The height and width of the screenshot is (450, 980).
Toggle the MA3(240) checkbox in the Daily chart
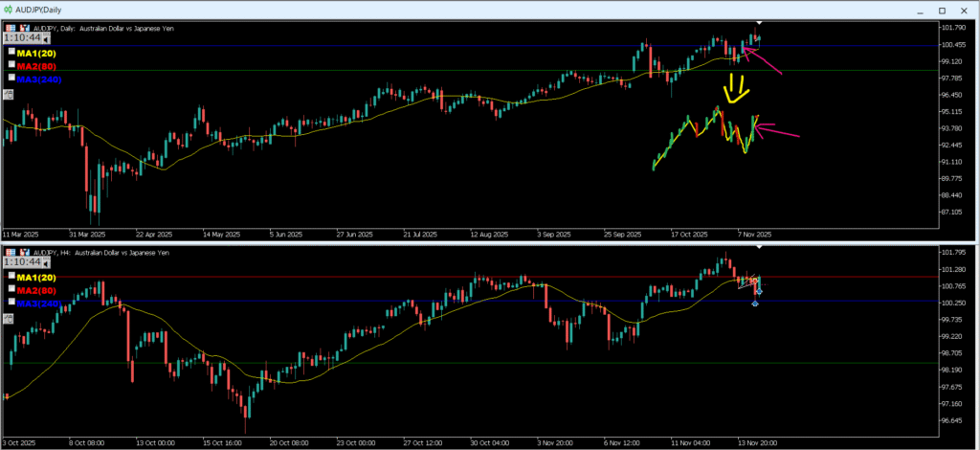(x=11, y=78)
